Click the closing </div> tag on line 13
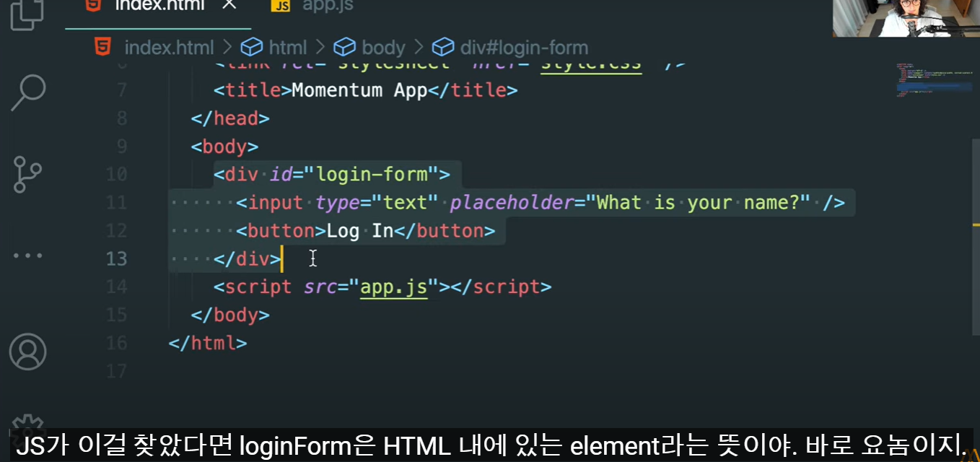This screenshot has height=462, width=980. click(248, 258)
